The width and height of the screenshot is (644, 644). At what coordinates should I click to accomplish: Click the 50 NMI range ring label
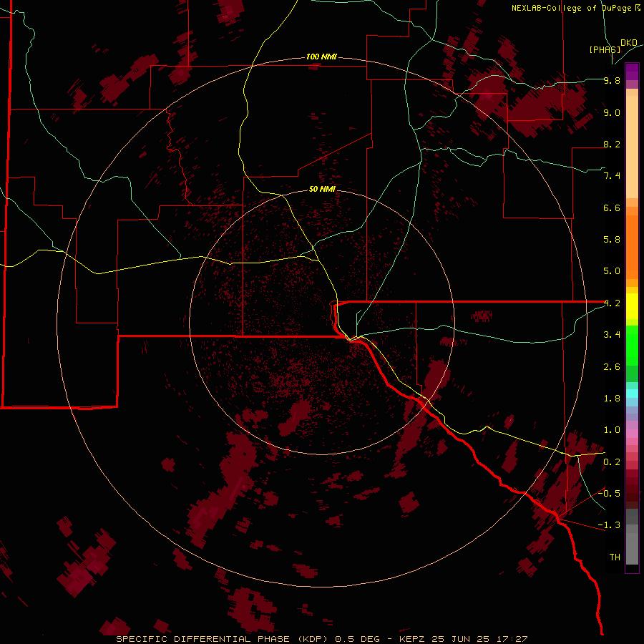click(x=322, y=189)
